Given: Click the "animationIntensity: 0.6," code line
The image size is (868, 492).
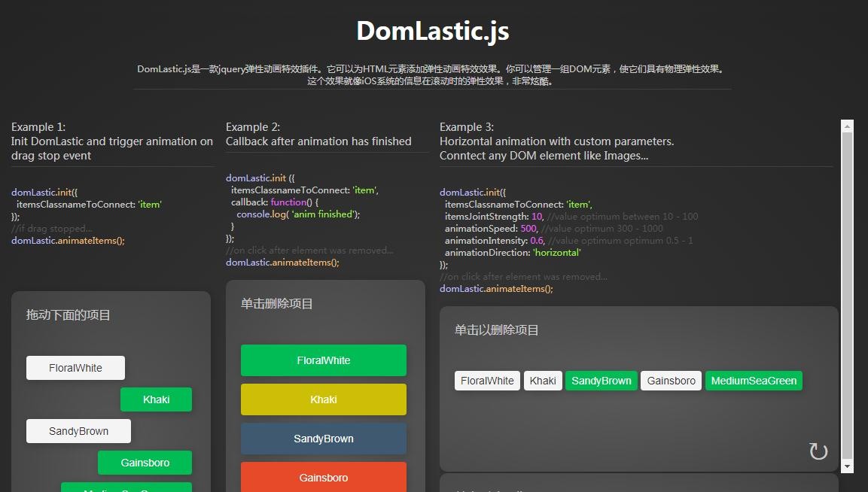Looking at the screenshot, I should (495, 241).
